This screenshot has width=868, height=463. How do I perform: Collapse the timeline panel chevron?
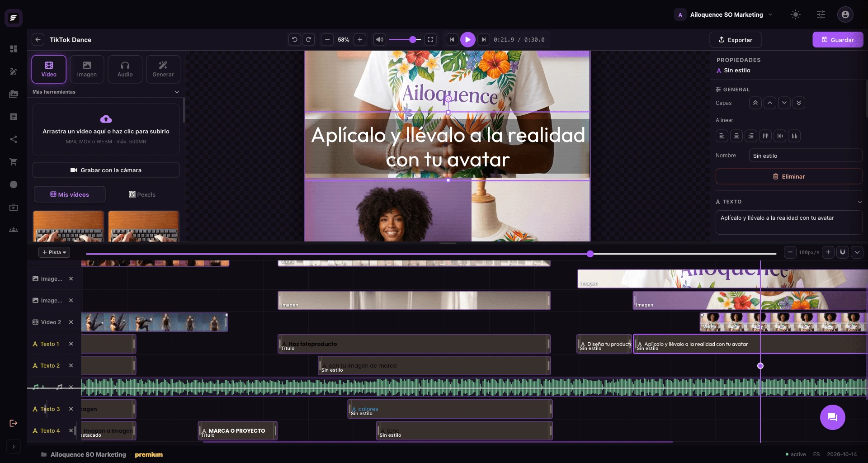click(x=857, y=252)
